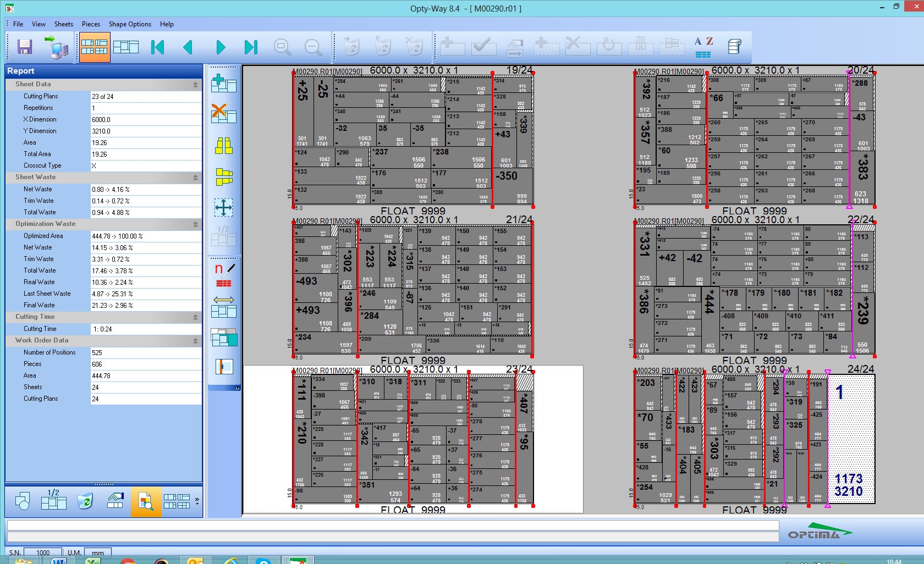Viewport: 924px width, 564px height.
Task: Click the add sheet plus icon in side toolbar
Action: [x=224, y=84]
